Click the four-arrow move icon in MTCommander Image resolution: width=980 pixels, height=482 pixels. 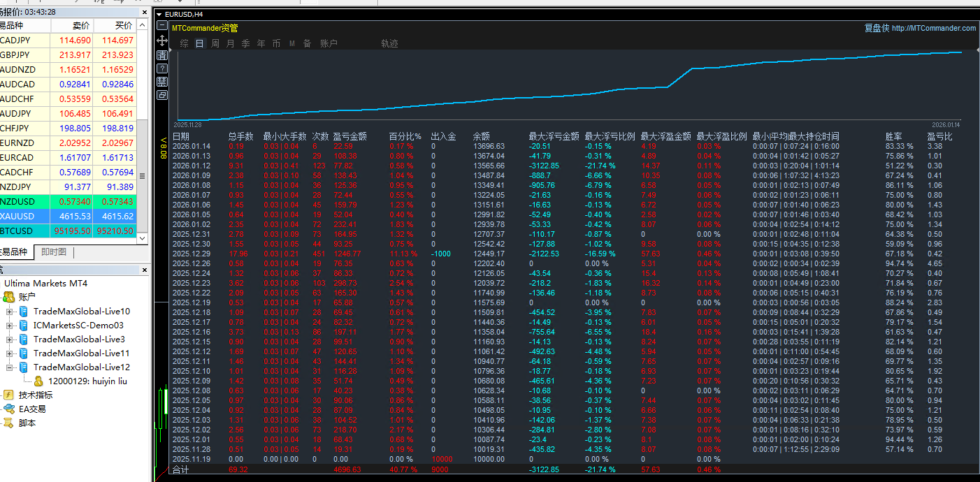point(162,41)
